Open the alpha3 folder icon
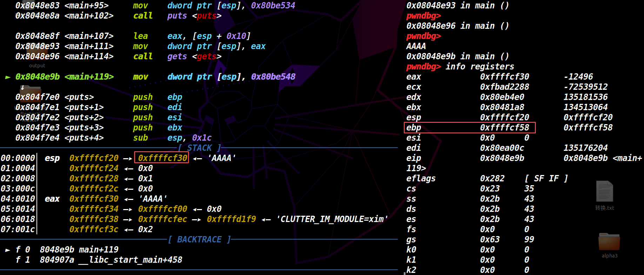Image resolution: width=644 pixels, height=275 pixels. pyautogui.click(x=609, y=242)
